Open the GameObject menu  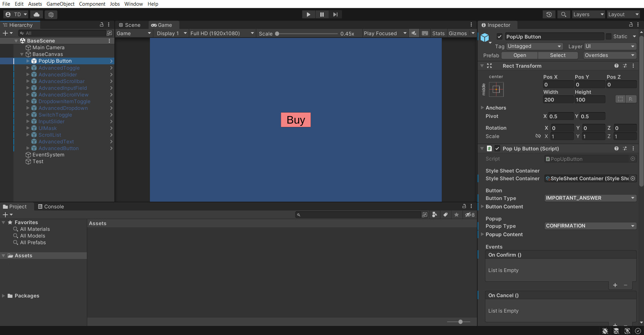click(x=60, y=4)
